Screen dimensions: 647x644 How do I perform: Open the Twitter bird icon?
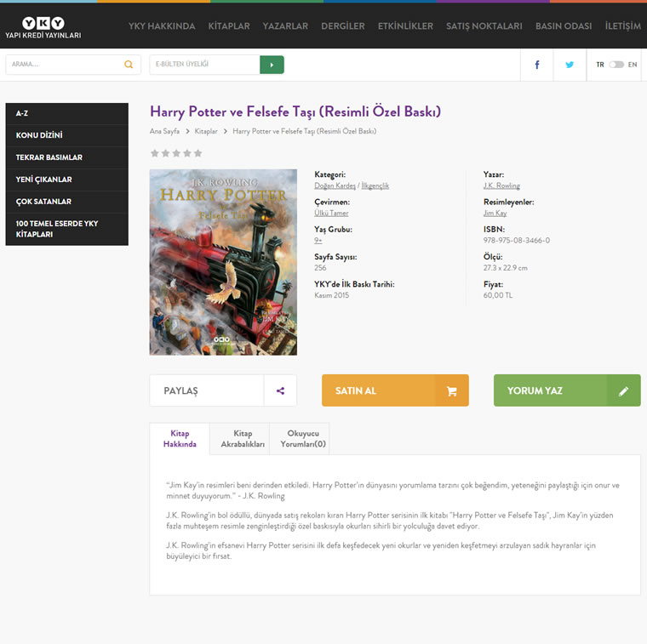click(570, 65)
